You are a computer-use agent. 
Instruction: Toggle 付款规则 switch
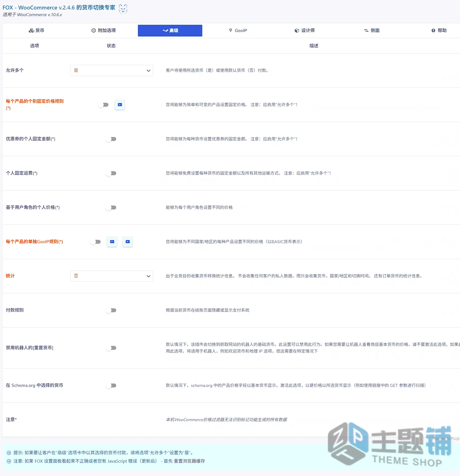[111, 310]
